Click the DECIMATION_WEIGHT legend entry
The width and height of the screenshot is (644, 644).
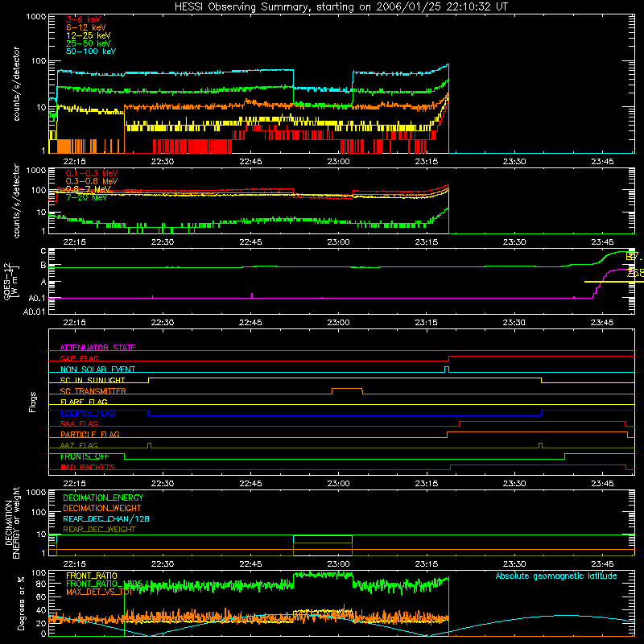point(102,508)
